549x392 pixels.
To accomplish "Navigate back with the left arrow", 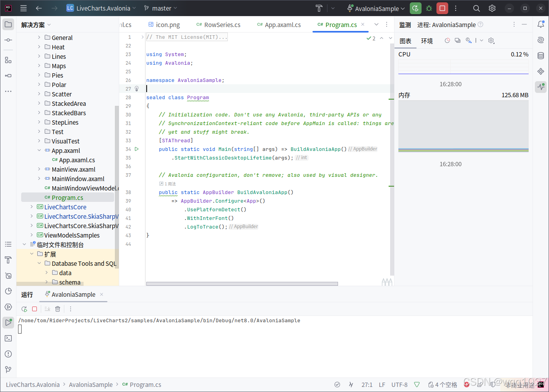I will click(38, 8).
